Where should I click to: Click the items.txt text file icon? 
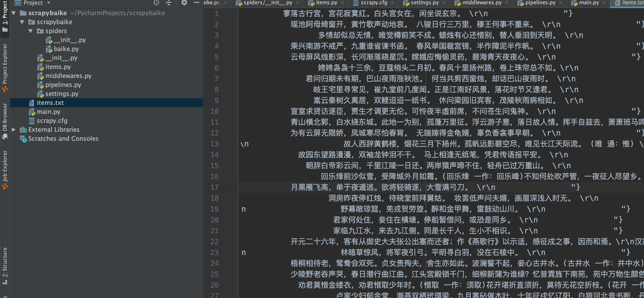[31, 103]
